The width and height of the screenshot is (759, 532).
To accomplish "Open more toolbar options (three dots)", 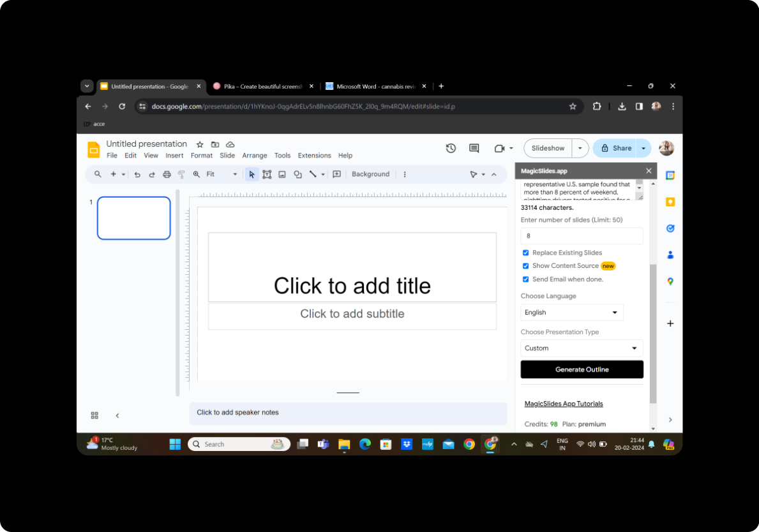I will point(405,174).
